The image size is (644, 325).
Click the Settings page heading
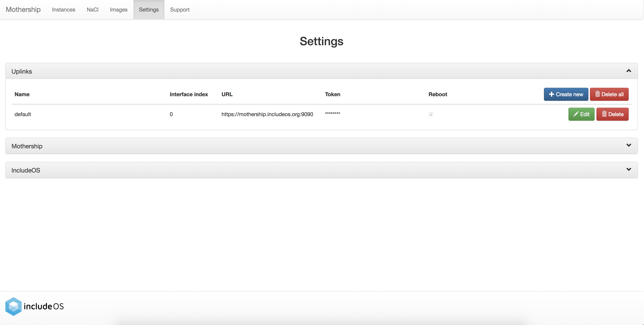(321, 41)
